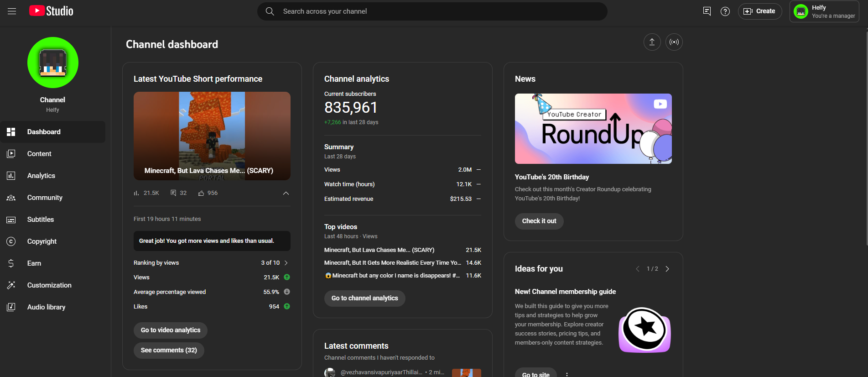
Task: Click the Views 2.0M summary value
Action: tap(465, 170)
